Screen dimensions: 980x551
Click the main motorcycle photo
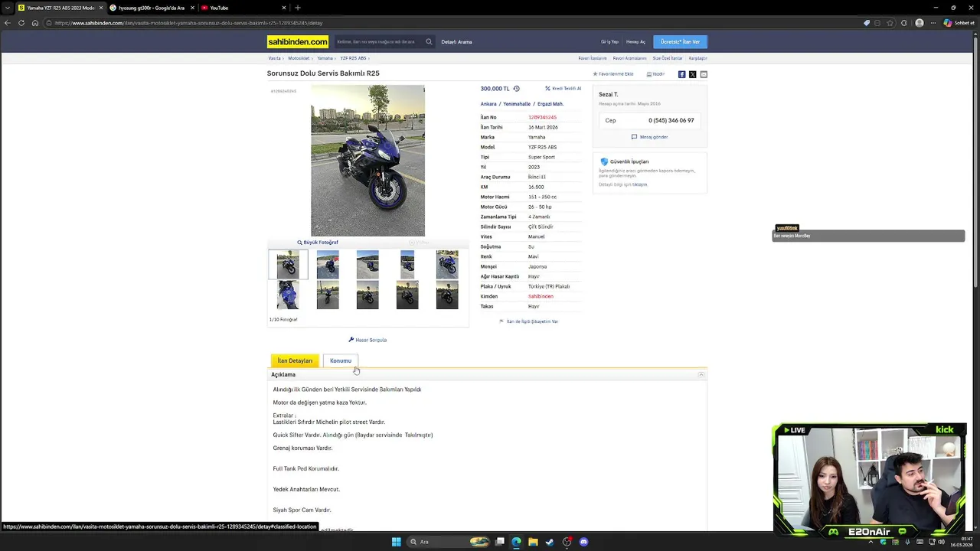pyautogui.click(x=367, y=160)
